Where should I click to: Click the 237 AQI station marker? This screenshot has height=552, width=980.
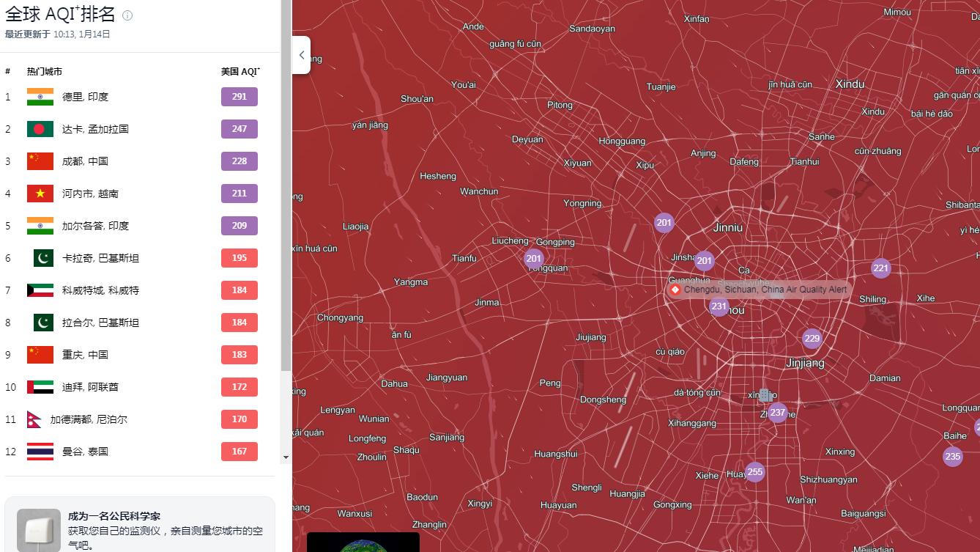click(x=778, y=413)
